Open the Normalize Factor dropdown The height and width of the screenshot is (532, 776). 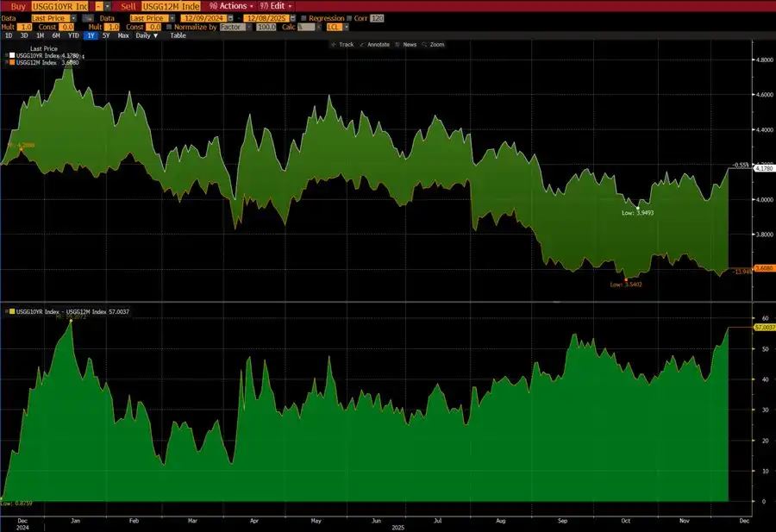point(233,28)
